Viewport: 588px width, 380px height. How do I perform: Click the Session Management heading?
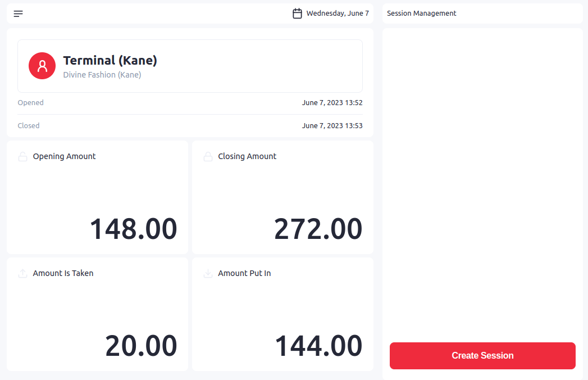coord(422,13)
